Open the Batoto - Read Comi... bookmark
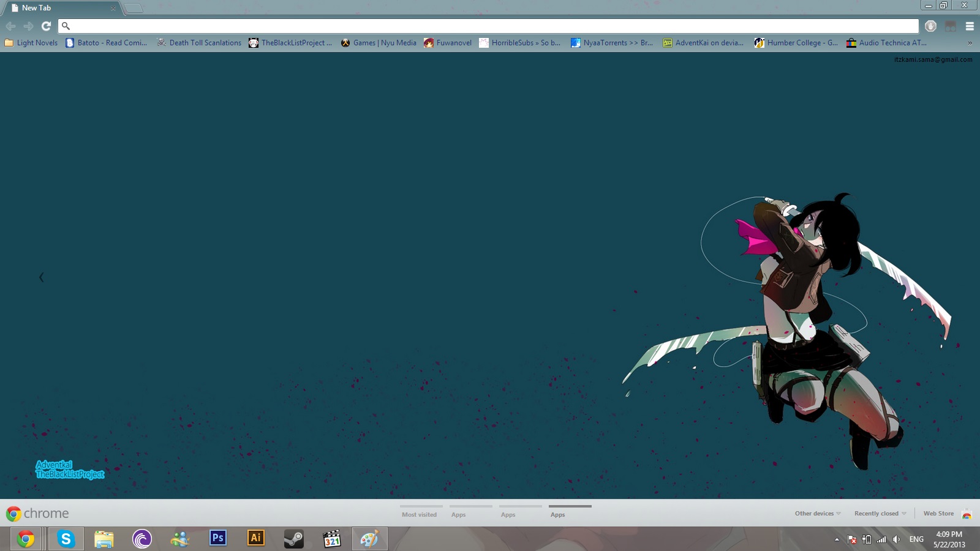Screen dimensions: 980x551 [107, 43]
